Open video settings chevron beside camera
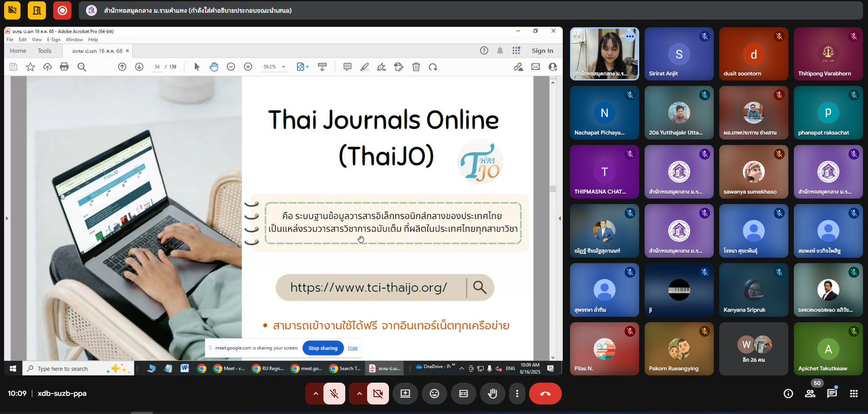This screenshot has width=868, height=414. point(359,394)
